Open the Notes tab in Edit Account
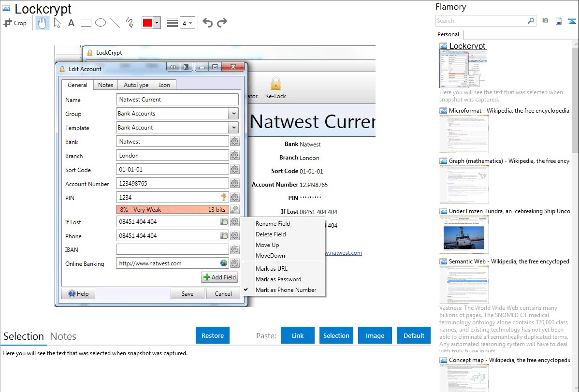 (106, 85)
